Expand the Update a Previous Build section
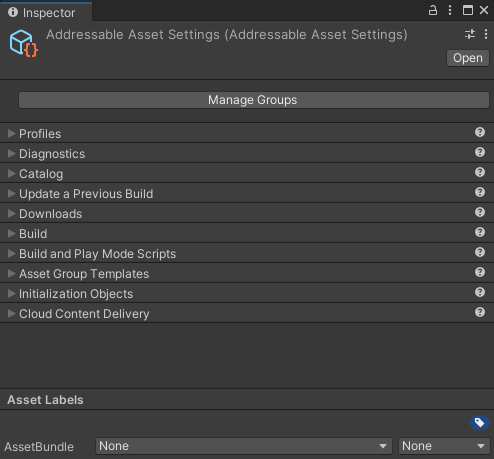494x459 pixels. click(x=11, y=194)
